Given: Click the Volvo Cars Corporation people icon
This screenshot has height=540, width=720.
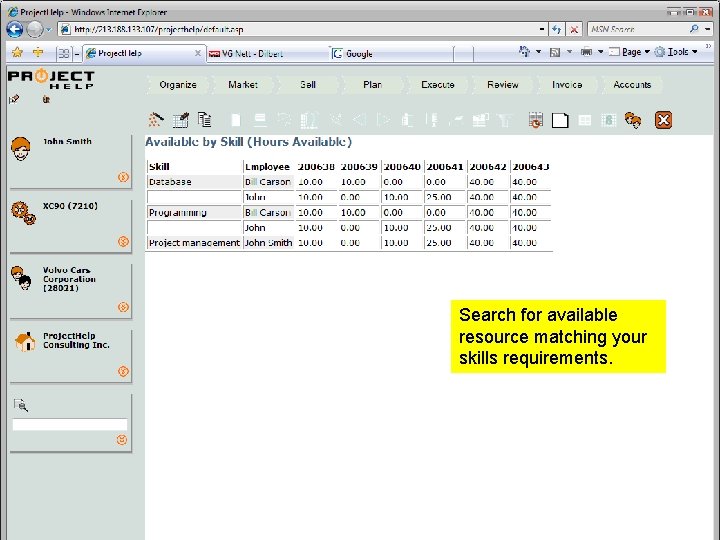Looking at the screenshot, I should tap(21, 278).
